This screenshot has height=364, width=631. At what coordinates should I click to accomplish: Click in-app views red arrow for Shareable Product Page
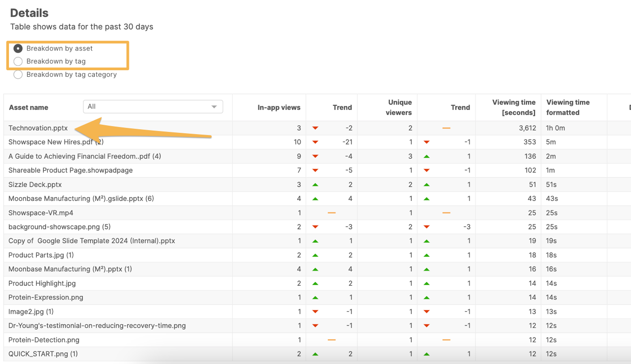coord(315,170)
